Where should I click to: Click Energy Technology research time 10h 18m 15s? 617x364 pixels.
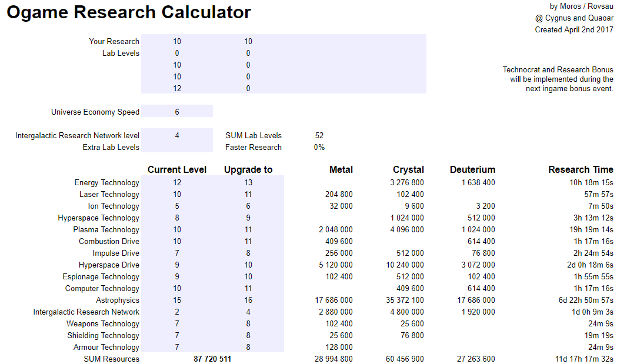click(592, 183)
